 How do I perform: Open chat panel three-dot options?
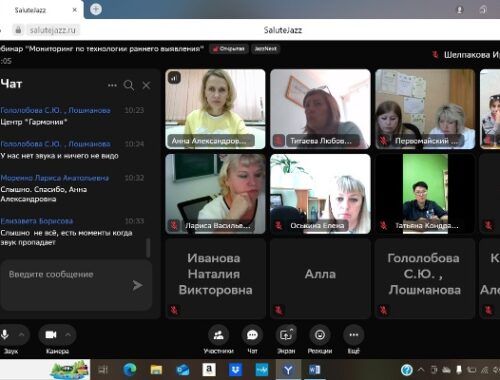pyautogui.click(x=112, y=85)
